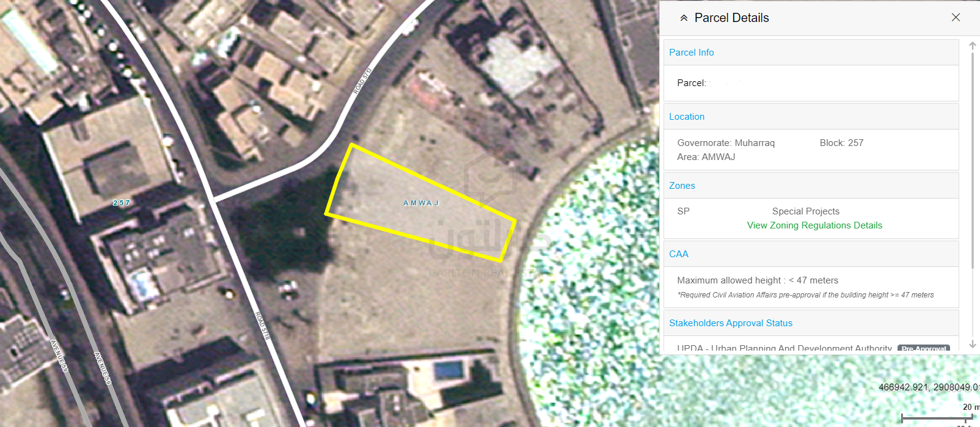Collapse the Parcel Details panel with double chevron
Viewport: 980px width, 427px height.
[x=684, y=18]
